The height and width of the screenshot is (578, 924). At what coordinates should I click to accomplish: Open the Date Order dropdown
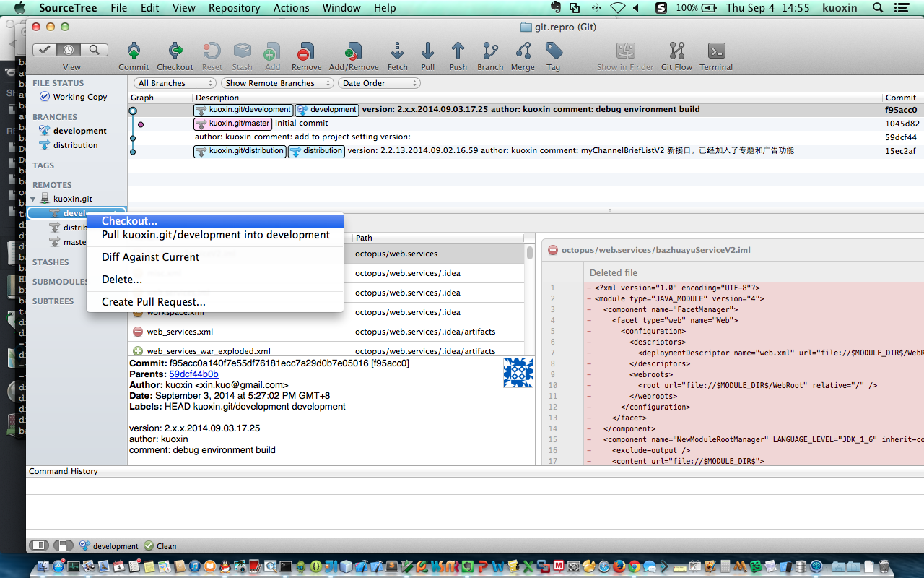379,83
